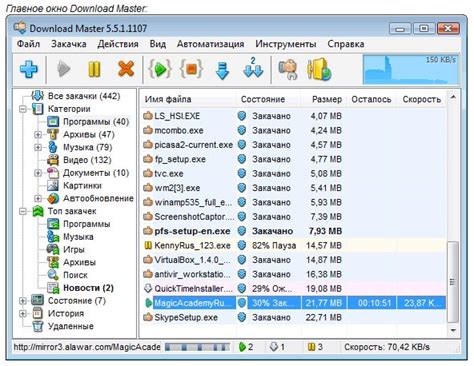
Task: Delete download with orange X icon
Action: point(126,69)
